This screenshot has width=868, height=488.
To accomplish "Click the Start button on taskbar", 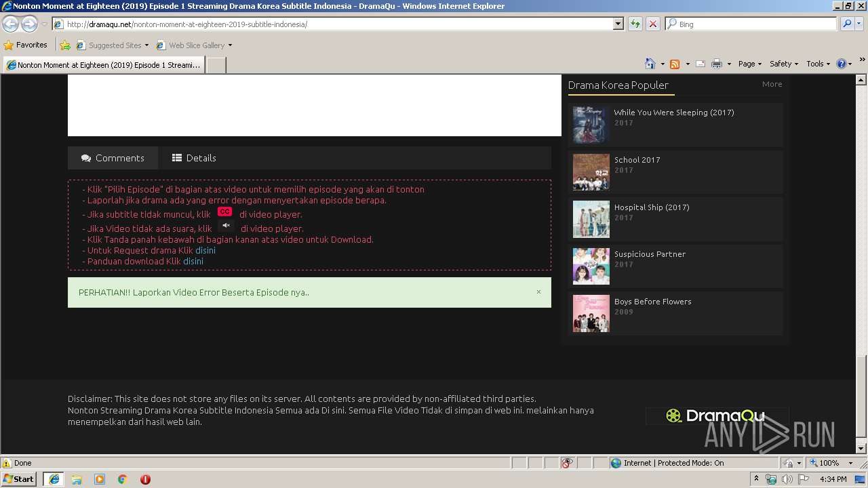I will tap(18, 479).
